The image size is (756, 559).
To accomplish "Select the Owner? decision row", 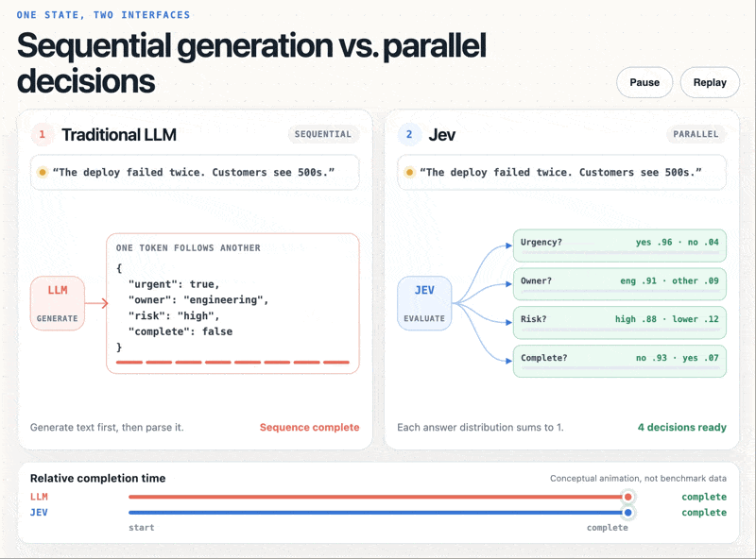I will click(620, 284).
